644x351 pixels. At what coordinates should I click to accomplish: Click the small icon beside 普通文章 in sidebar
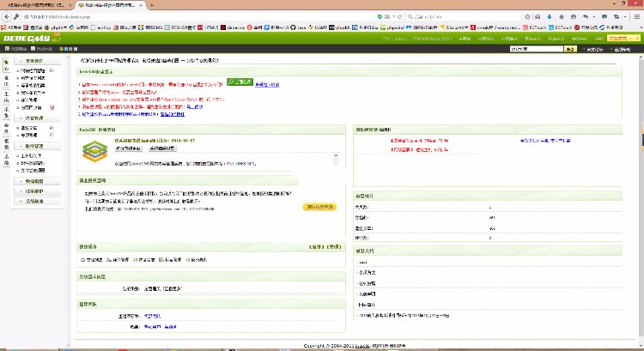pyautogui.click(x=52, y=128)
